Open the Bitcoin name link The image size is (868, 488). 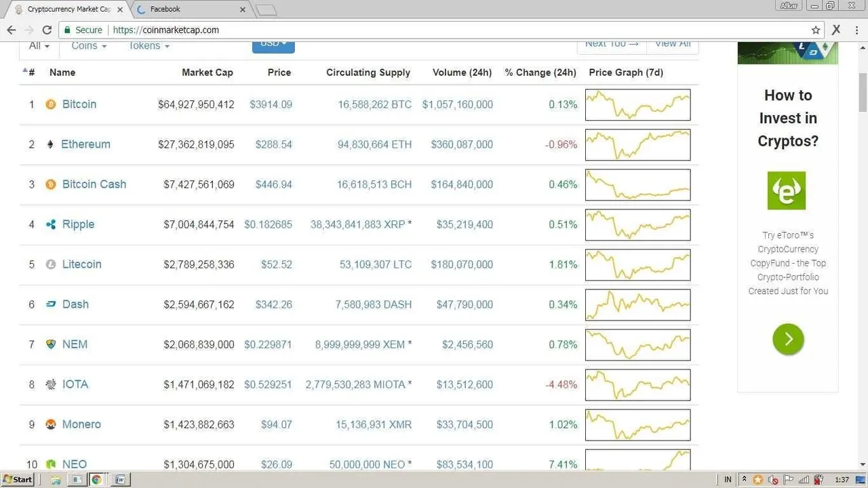pos(79,104)
